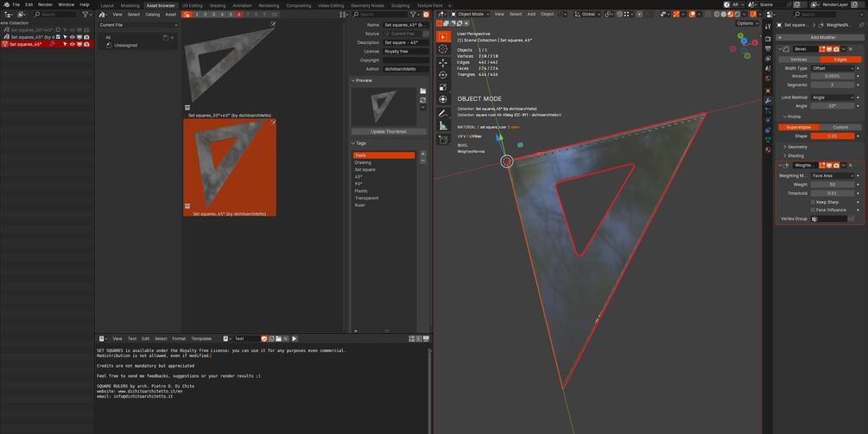Pick the Scale tool in viewport toolbar
The width and height of the screenshot is (868, 434).
(x=443, y=87)
